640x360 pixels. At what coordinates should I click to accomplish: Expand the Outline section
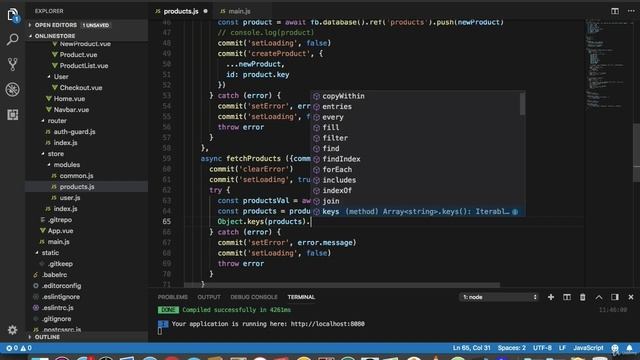[x=87, y=337]
